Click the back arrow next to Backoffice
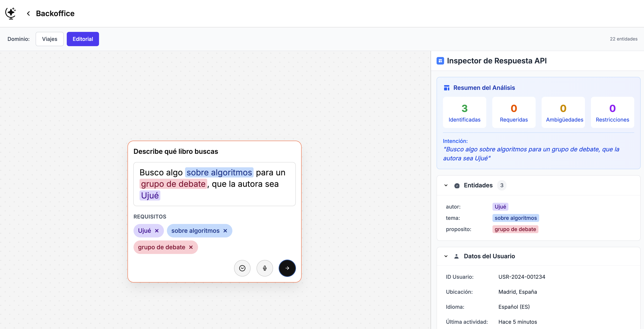 coord(29,14)
